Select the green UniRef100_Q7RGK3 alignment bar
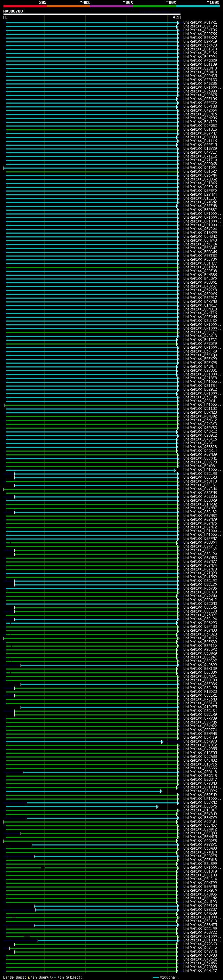 pos(95,944)
